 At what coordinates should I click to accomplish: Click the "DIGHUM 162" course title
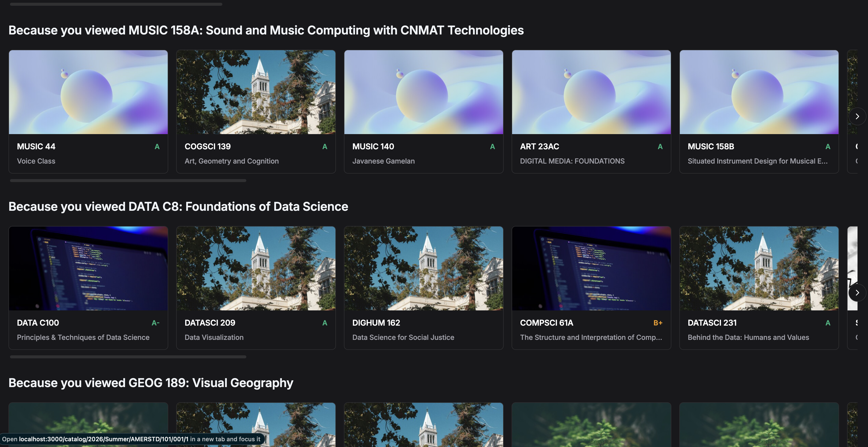[376, 323]
